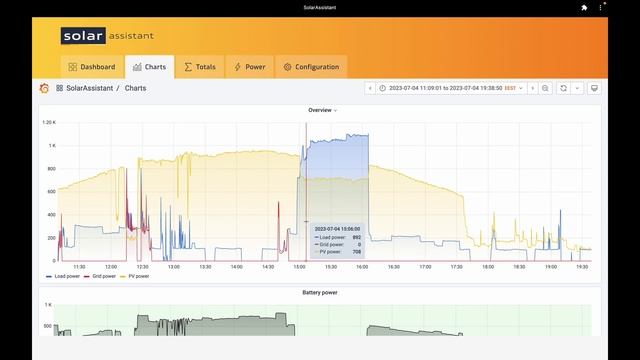Click the Battery power panel title

pos(320,293)
